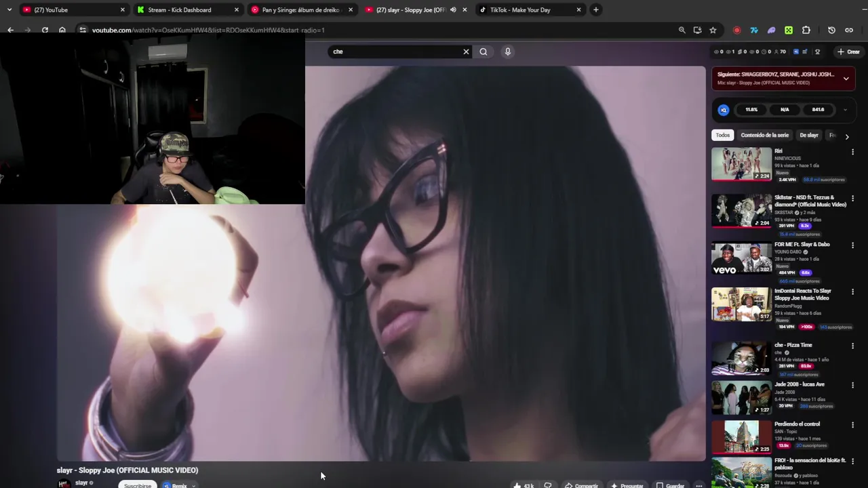Click the 'Compartir' share button

pyautogui.click(x=581, y=485)
